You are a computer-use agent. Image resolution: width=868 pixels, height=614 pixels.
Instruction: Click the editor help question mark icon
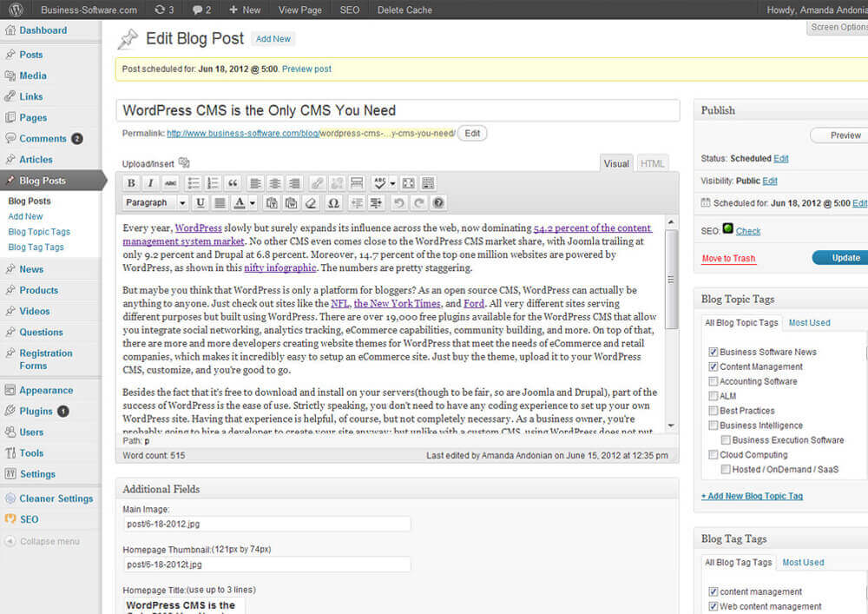[438, 203]
